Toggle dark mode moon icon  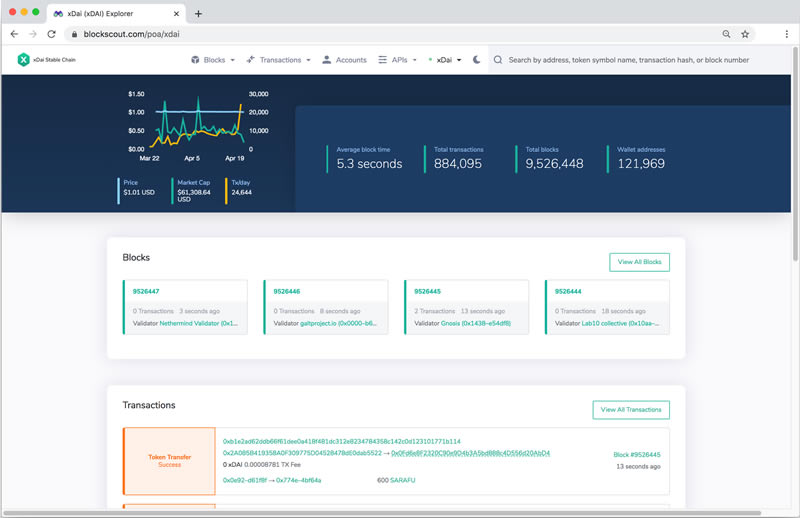pyautogui.click(x=477, y=60)
